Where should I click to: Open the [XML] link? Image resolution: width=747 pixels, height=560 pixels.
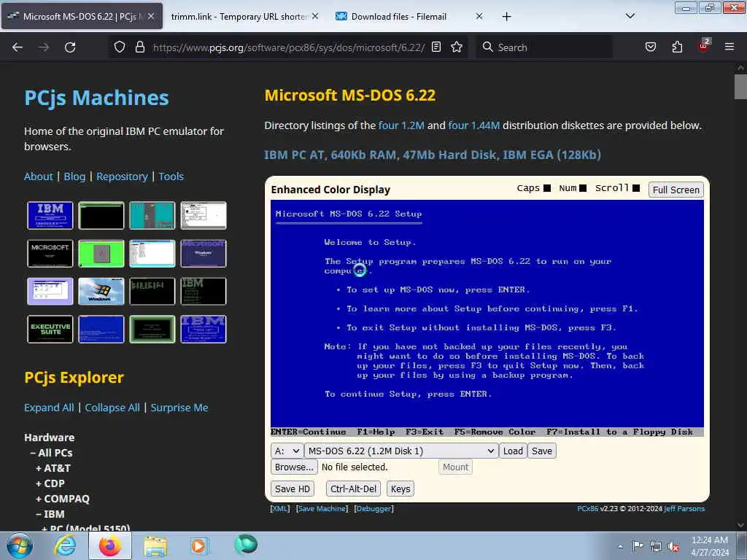(x=279, y=508)
